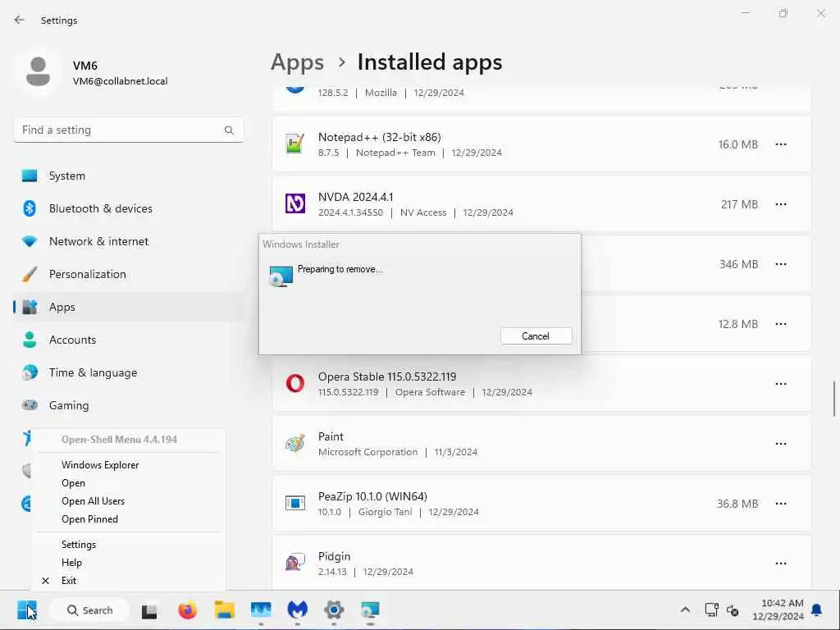Image resolution: width=840 pixels, height=630 pixels.
Task: Click the Apps breadcrumb link
Action: 297,62
